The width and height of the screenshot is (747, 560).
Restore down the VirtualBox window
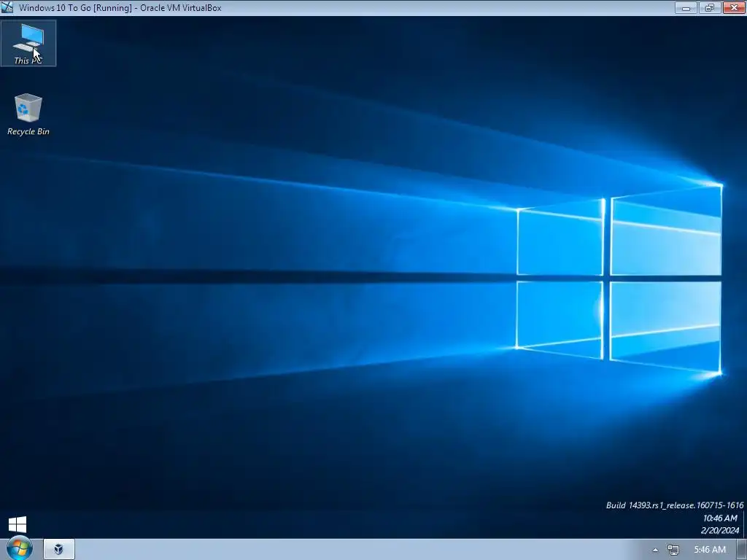click(710, 7)
